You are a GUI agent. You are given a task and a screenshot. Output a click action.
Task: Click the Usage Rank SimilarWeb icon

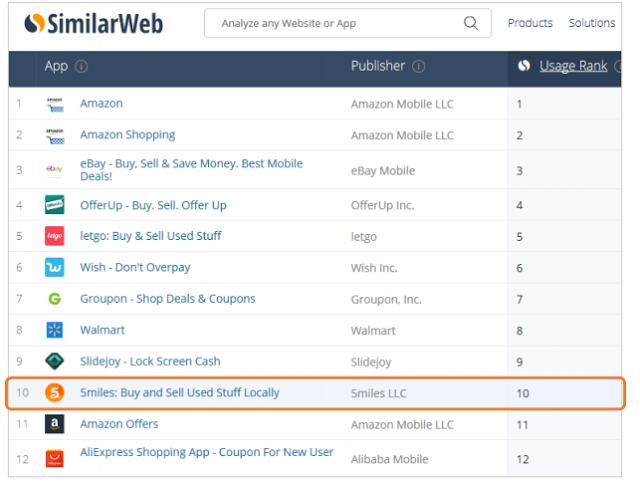[x=523, y=66]
